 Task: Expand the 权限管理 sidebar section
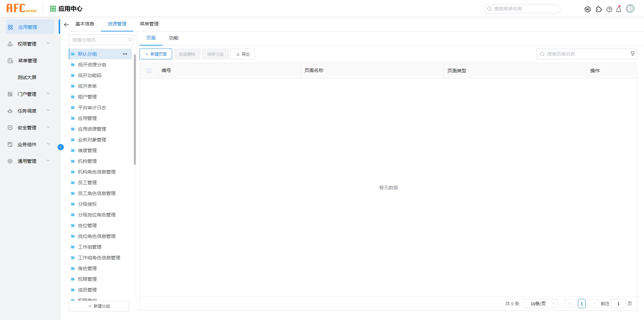(x=48, y=43)
